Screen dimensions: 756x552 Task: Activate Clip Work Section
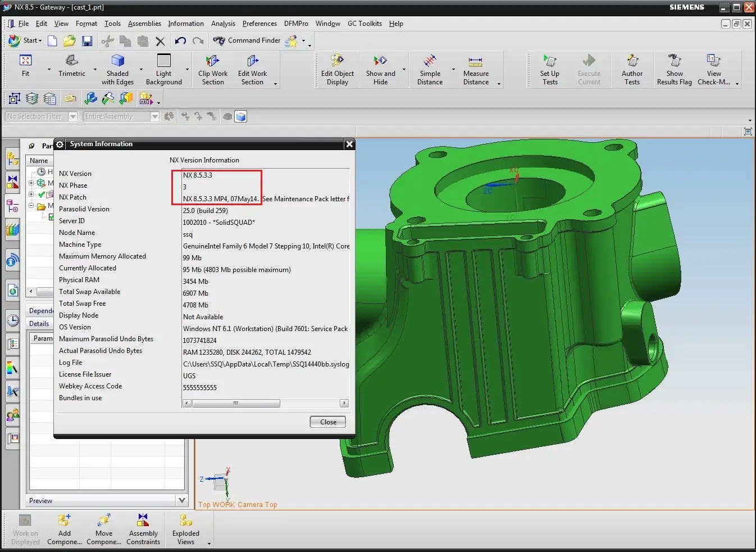(x=213, y=69)
